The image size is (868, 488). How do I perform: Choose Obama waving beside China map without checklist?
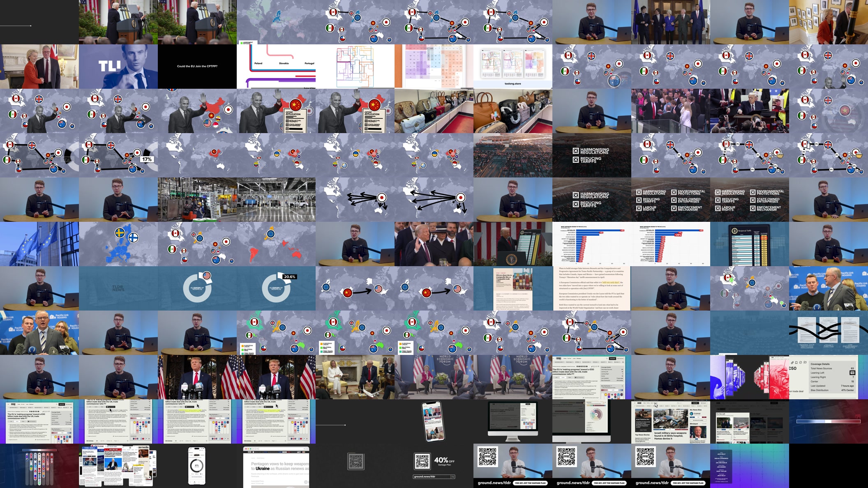(197, 111)
